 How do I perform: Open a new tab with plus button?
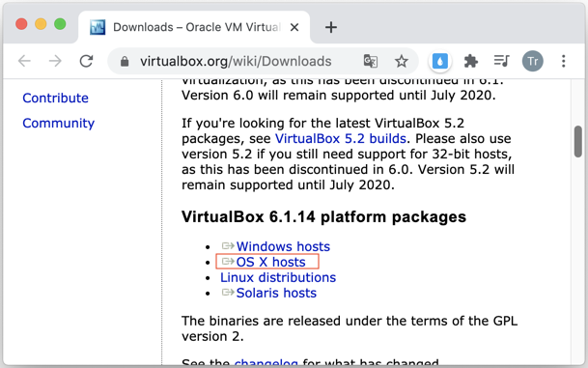(x=331, y=27)
